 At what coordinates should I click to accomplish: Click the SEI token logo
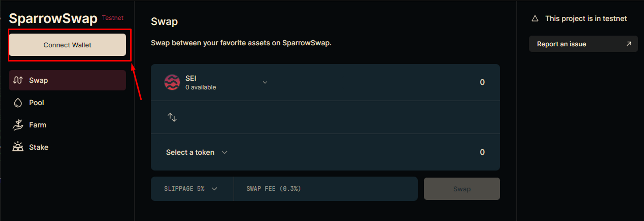pos(172,82)
